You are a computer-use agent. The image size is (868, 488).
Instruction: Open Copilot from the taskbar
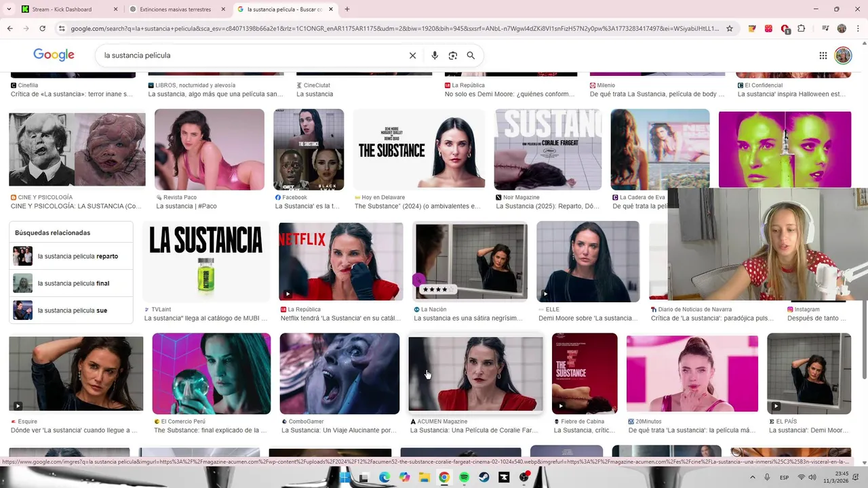pyautogui.click(x=404, y=477)
